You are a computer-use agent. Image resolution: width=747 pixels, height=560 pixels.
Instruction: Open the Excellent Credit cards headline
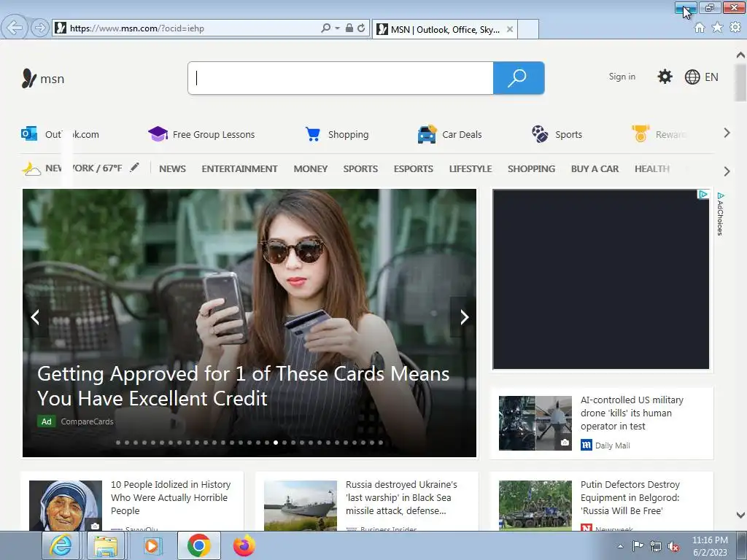[244, 386]
